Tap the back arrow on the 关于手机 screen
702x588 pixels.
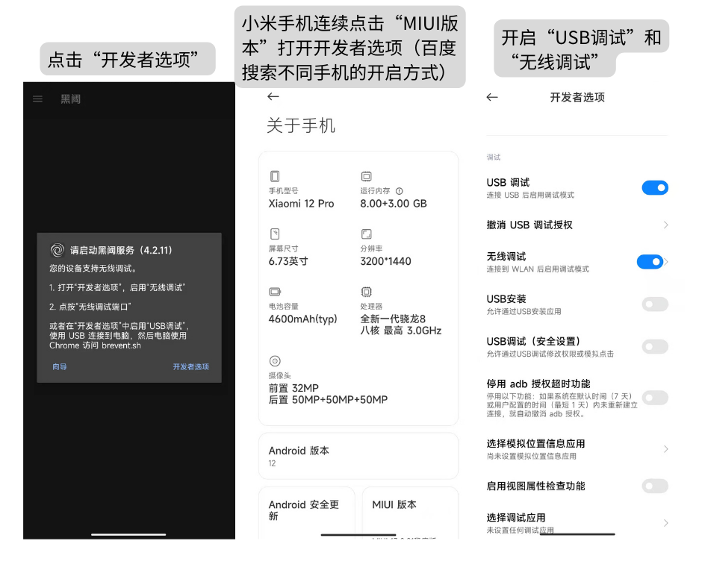273,96
